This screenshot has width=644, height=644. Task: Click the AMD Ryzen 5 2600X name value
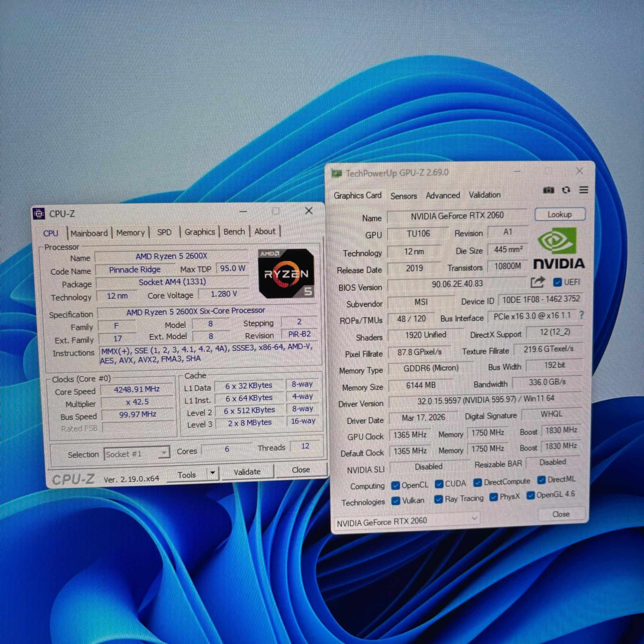(x=171, y=256)
